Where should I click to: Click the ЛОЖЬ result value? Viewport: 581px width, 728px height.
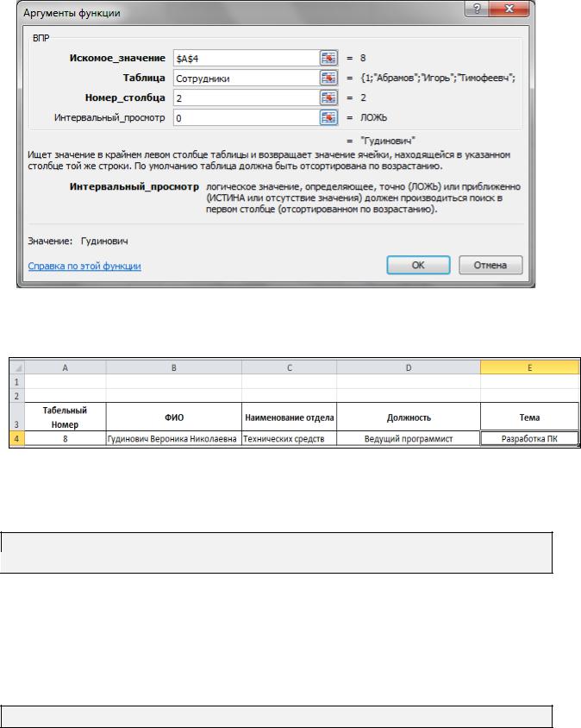[373, 117]
